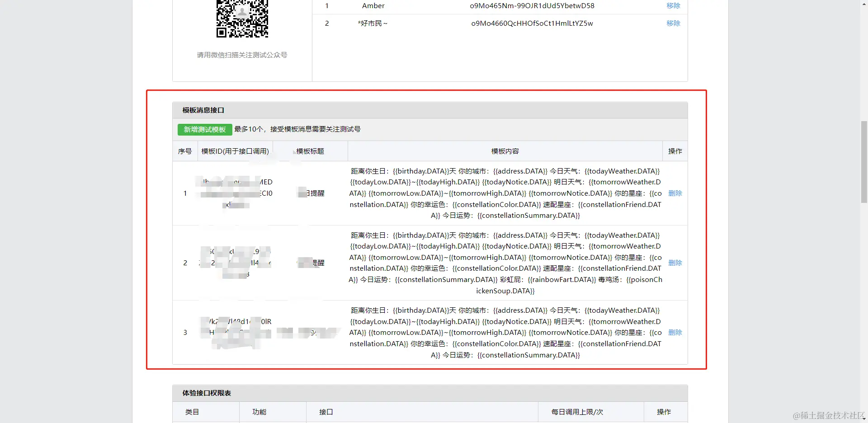Delete template row 2 using 删除
Viewport: 868px width, 423px height.
coord(675,263)
